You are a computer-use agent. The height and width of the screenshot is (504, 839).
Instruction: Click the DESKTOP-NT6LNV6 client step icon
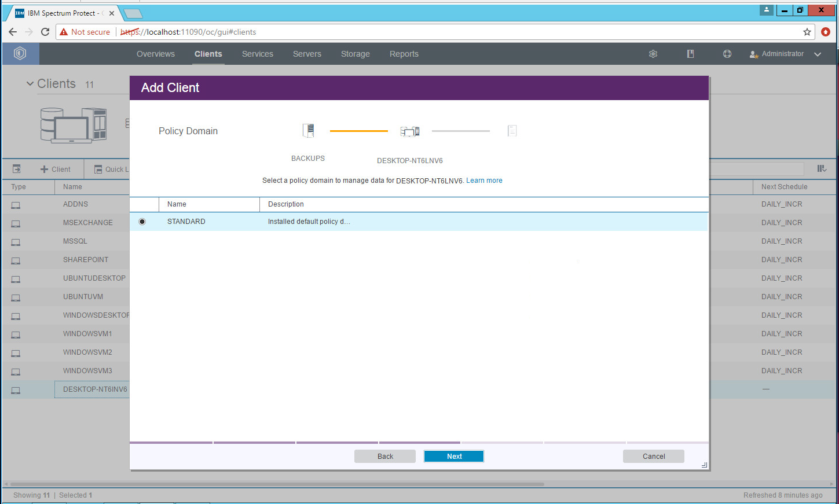pyautogui.click(x=410, y=131)
